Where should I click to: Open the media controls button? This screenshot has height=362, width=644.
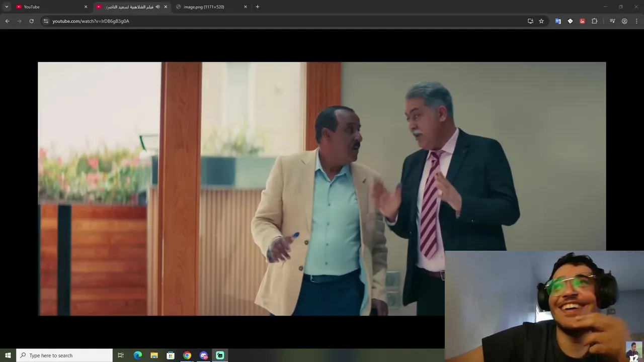point(612,21)
